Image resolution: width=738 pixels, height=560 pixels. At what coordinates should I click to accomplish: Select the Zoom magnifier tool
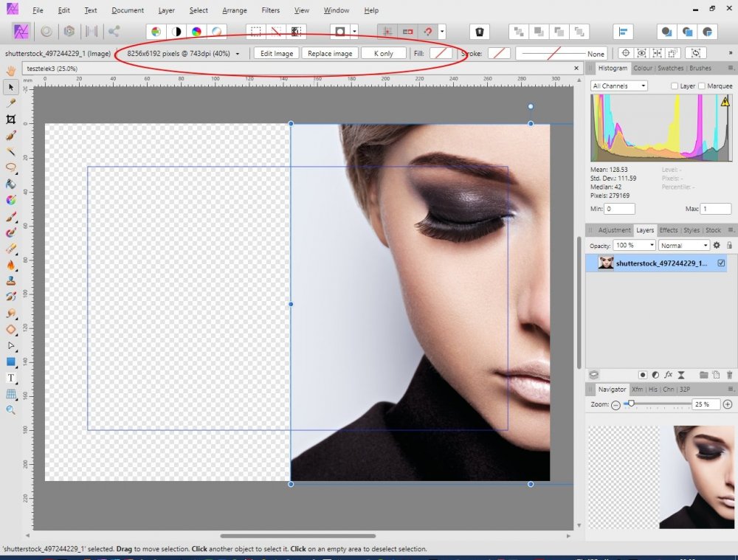point(11,409)
